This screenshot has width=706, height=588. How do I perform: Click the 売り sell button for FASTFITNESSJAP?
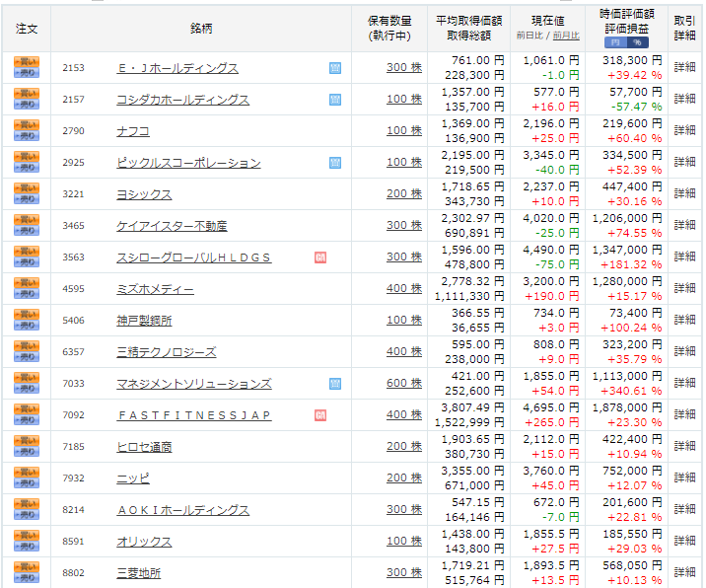[27, 419]
